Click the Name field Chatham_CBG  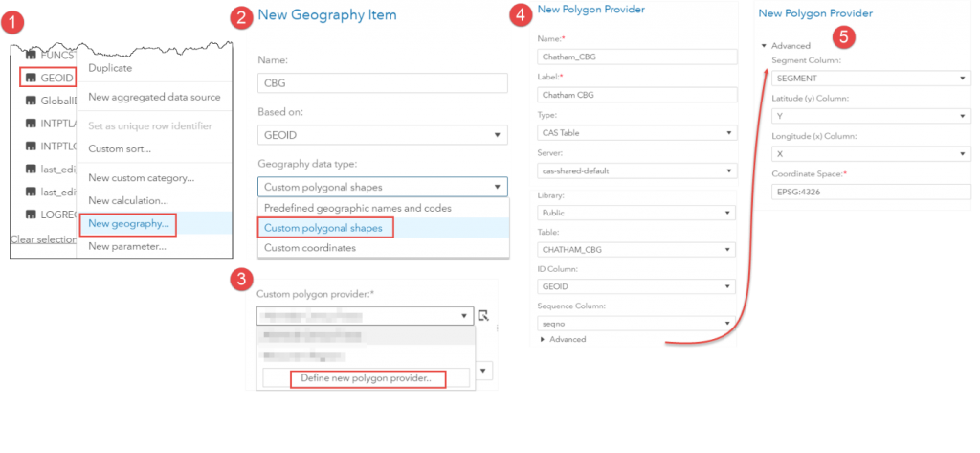[636, 57]
